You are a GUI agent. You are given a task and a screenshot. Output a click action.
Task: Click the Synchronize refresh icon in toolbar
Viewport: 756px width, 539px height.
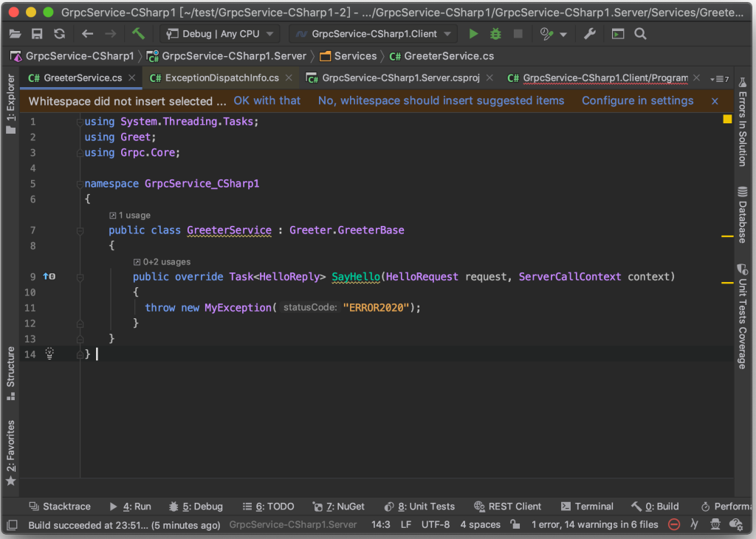click(x=59, y=34)
